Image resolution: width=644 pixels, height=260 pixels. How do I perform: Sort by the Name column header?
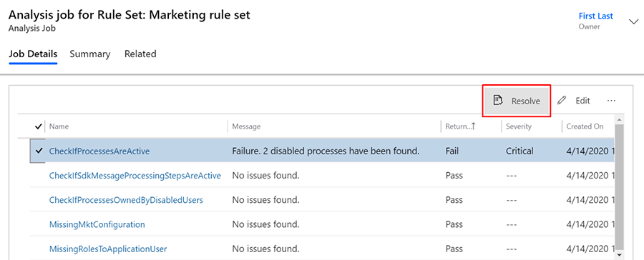point(59,126)
